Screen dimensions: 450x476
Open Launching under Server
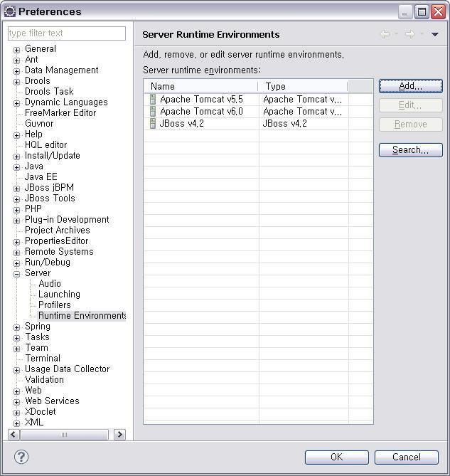(59, 294)
